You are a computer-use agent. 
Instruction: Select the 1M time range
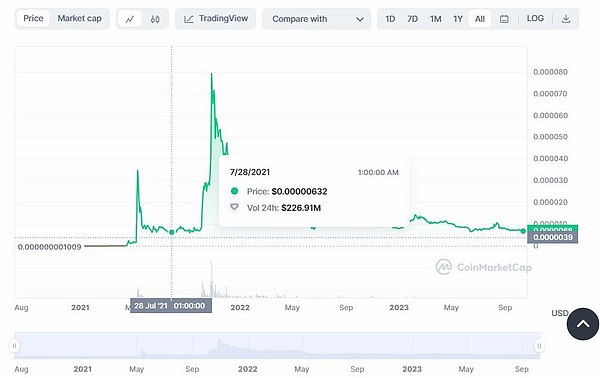pos(435,19)
